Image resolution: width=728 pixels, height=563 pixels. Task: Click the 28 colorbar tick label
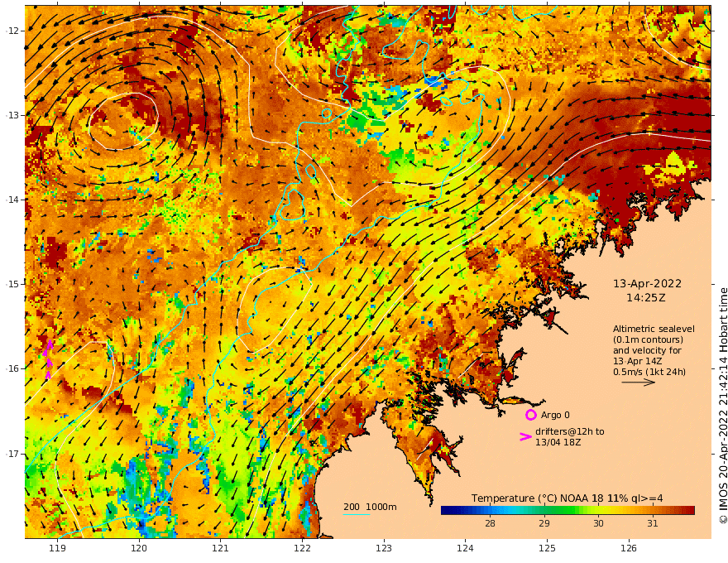[x=490, y=523]
